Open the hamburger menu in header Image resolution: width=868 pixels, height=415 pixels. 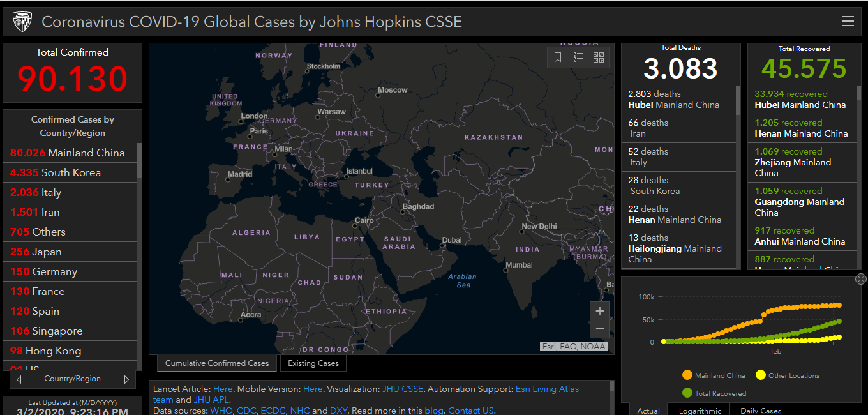(848, 22)
